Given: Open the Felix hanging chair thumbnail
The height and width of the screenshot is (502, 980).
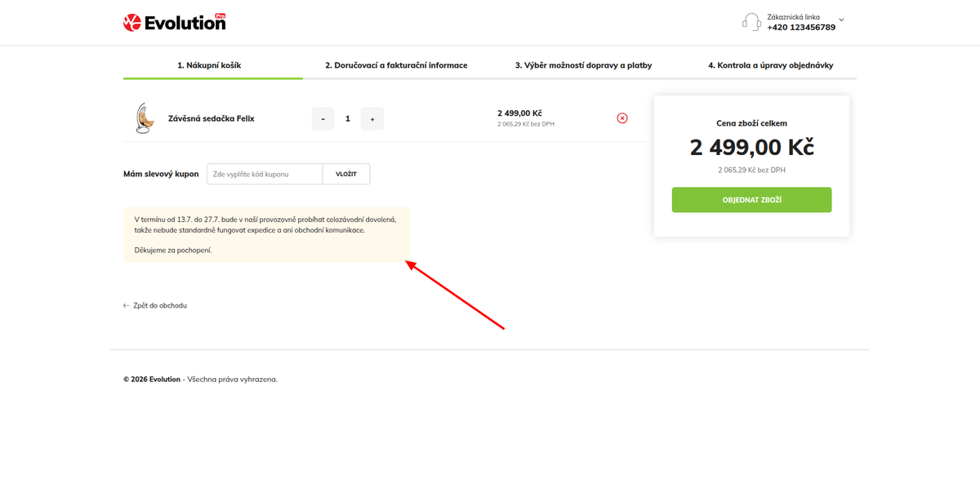Looking at the screenshot, I should (144, 118).
